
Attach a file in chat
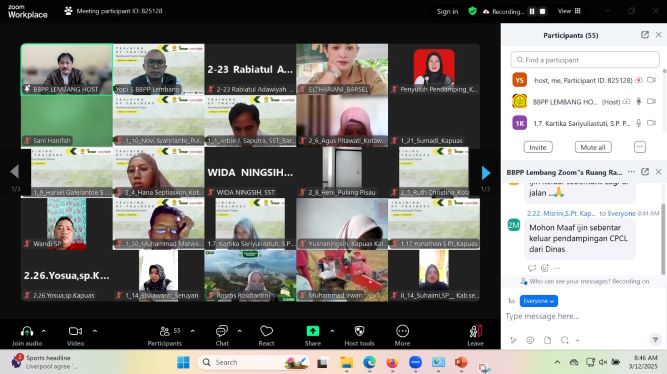[547, 340]
